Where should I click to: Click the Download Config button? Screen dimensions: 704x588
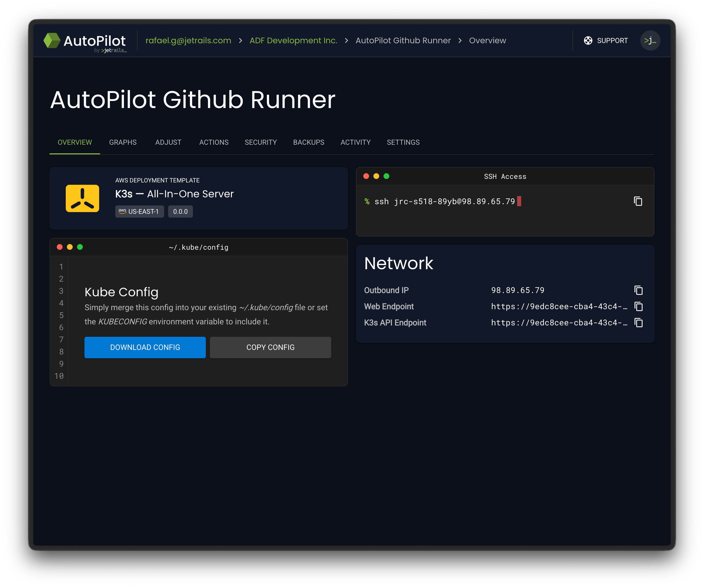[x=145, y=347]
